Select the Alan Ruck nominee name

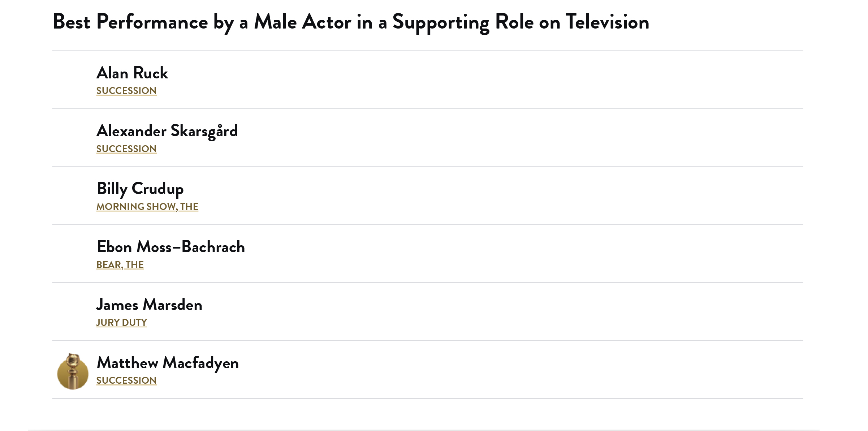tap(132, 73)
